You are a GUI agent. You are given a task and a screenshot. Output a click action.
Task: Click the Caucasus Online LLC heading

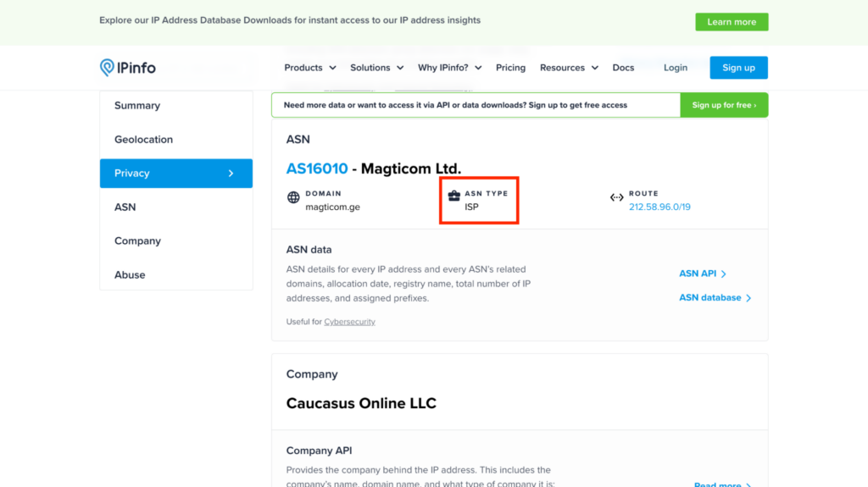(x=361, y=403)
